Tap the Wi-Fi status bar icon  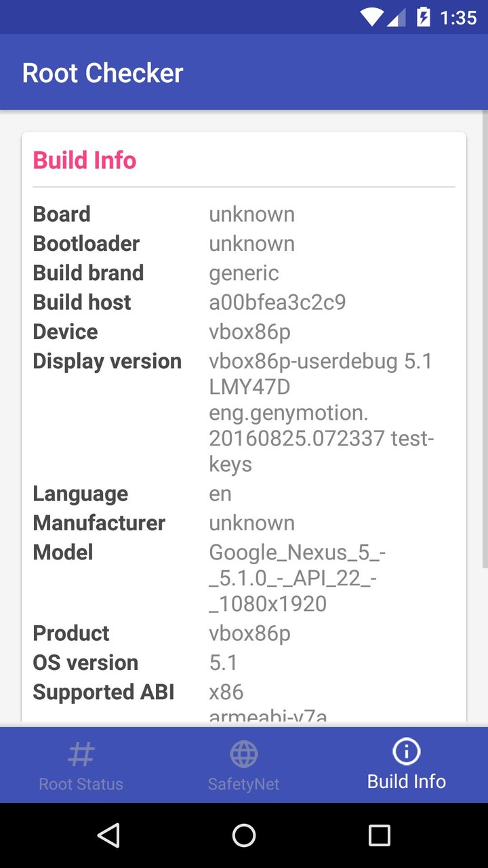pyautogui.click(x=371, y=17)
